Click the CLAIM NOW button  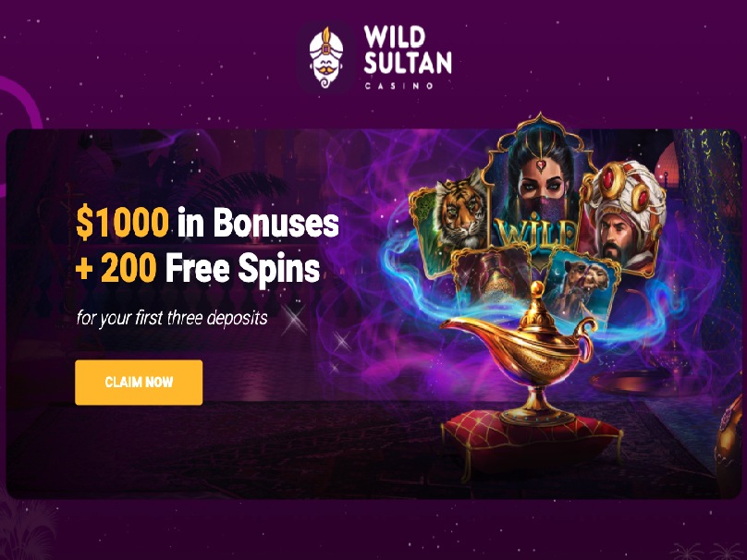[139, 383]
